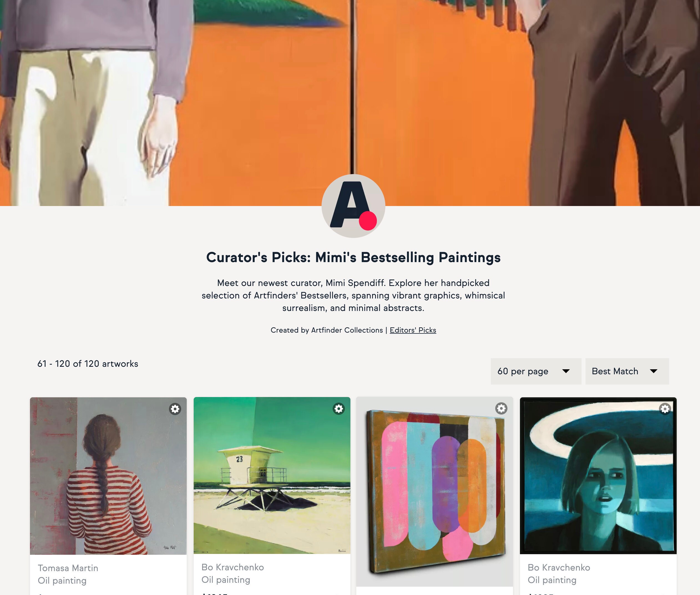This screenshot has width=700, height=595.
Task: Click the '61 - 120 of 120 artworks' text
Action: click(88, 364)
